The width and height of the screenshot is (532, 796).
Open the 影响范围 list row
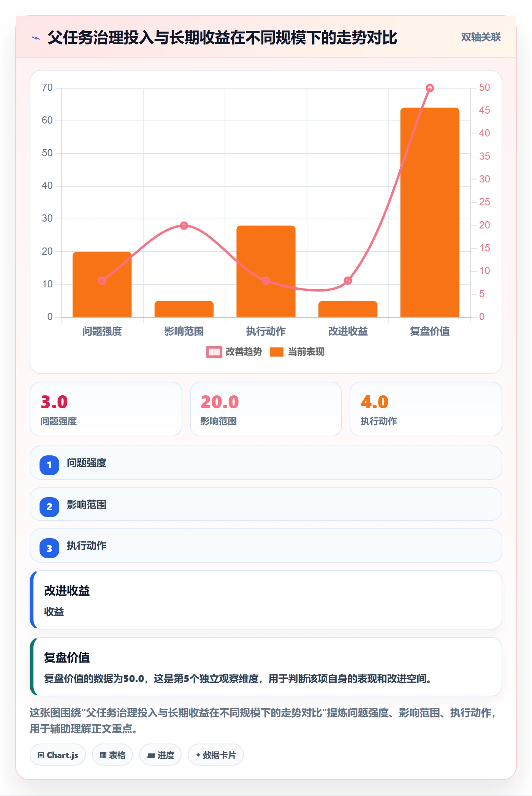[x=266, y=504]
